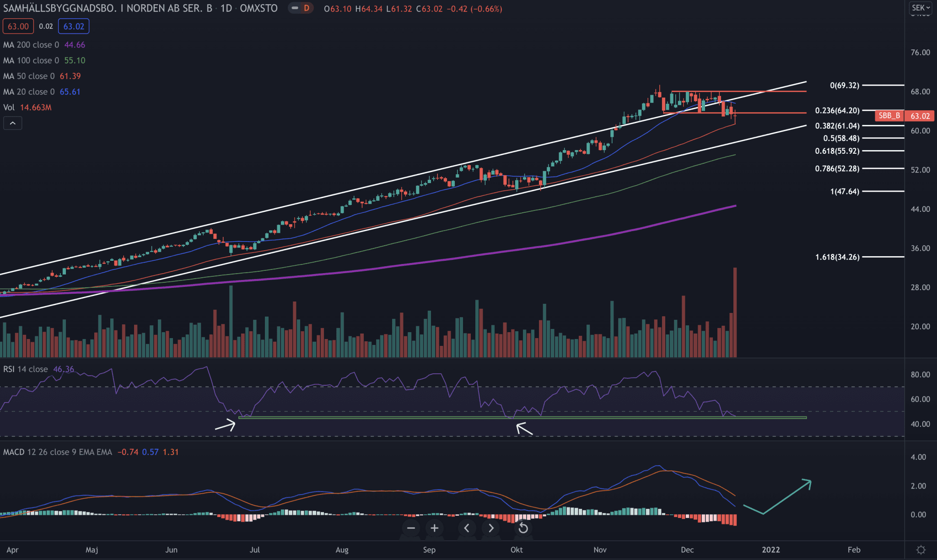Screen dimensions: 937x560
Task: Click the zoom out minus button
Action: (x=411, y=528)
